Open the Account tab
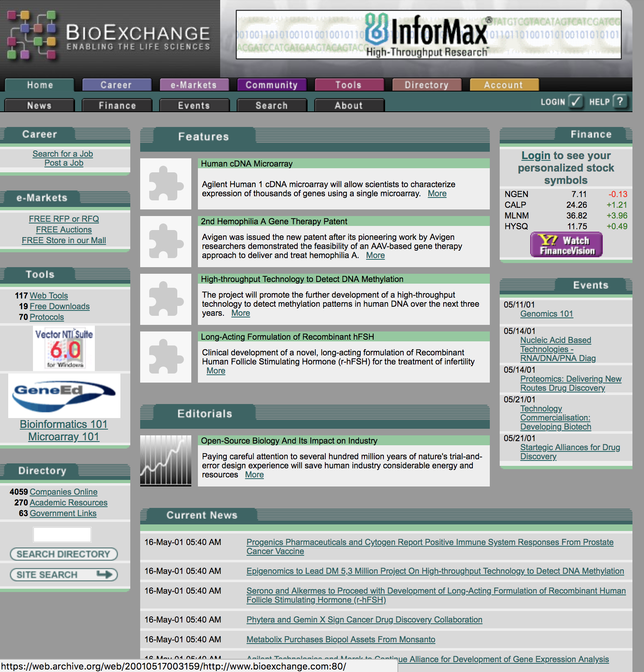Screen dimensions: 644x672 pos(504,85)
